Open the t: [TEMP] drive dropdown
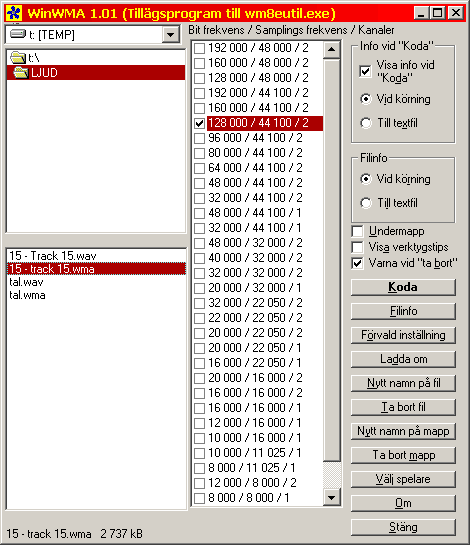470x545 pixels. pos(171,35)
